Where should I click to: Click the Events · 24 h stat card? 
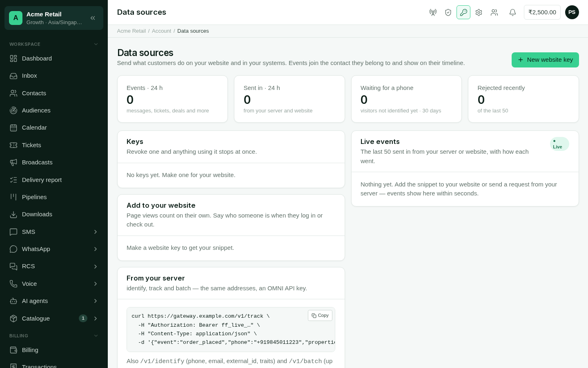pos(172,99)
